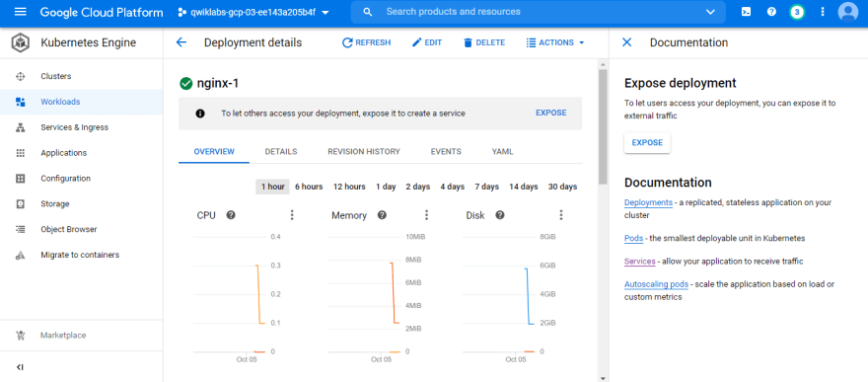868x382 pixels.
Task: Collapse the left sidebar with chevron
Action: pos(20,367)
